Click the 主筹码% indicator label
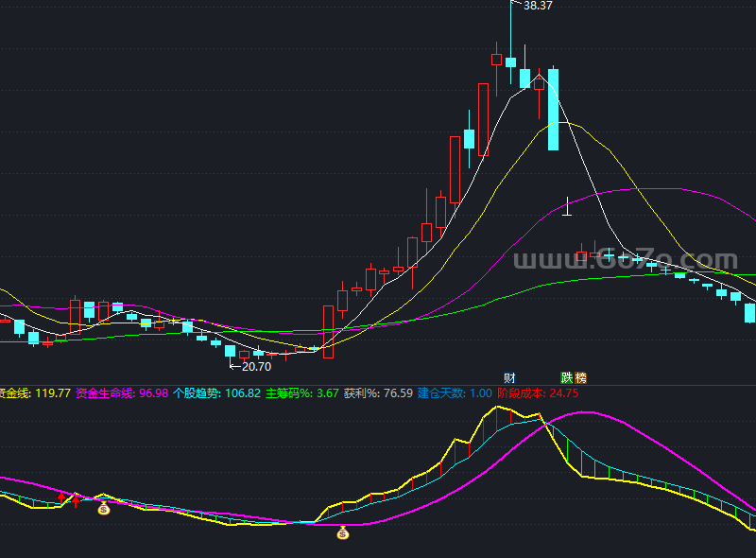Screen dimensions: 756x558 click(288, 392)
